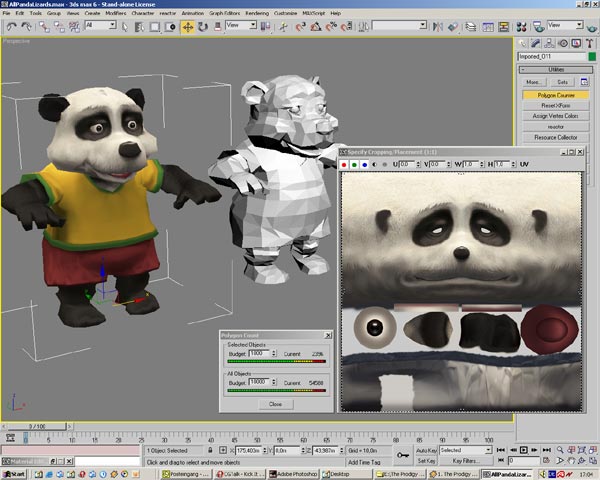Viewport: 600px width, 480px height.
Task: Pick the Rectangular Selection Region tool
Action: (x=155, y=26)
